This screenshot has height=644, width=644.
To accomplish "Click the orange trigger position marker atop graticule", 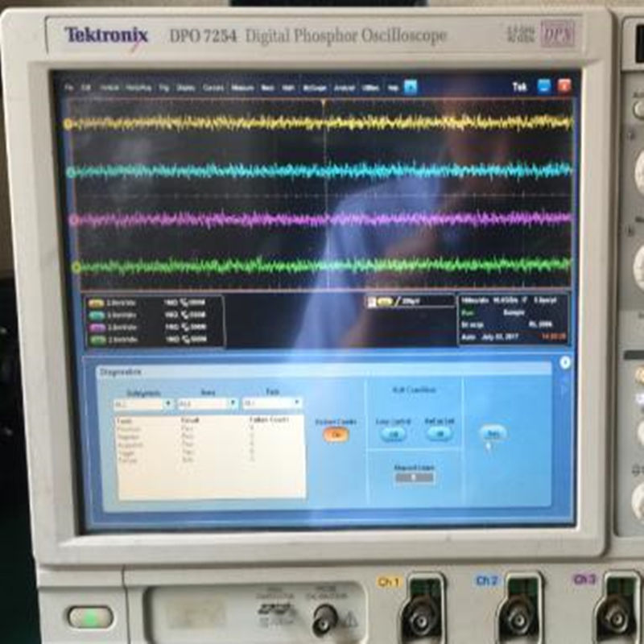I will pos(324,102).
